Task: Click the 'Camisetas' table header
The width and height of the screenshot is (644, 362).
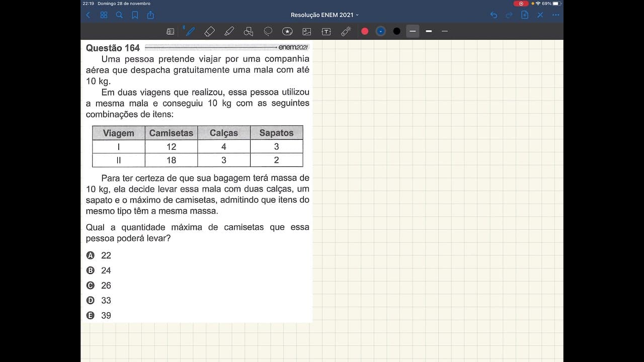Action: point(171,133)
